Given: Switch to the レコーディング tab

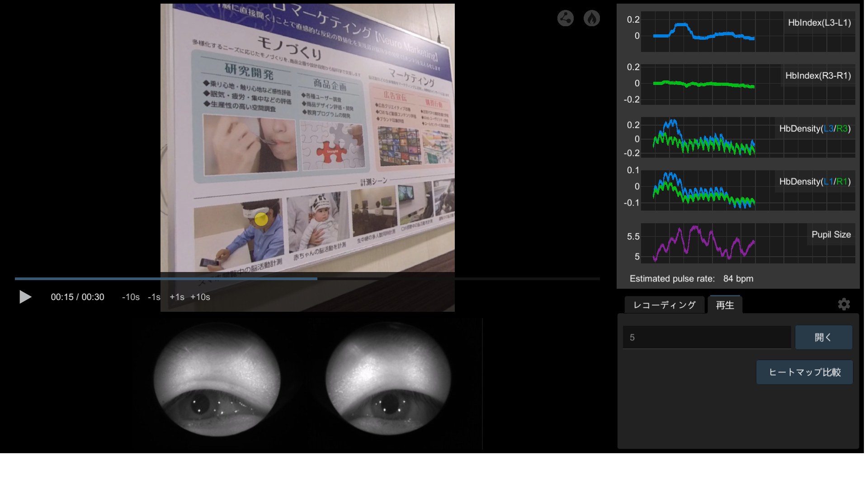Looking at the screenshot, I should point(664,305).
